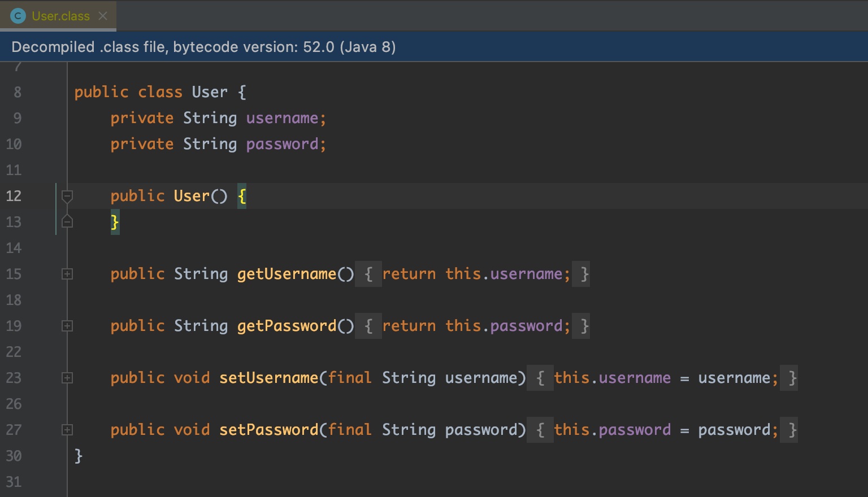Place cursor on the password field declaration

[281, 144]
